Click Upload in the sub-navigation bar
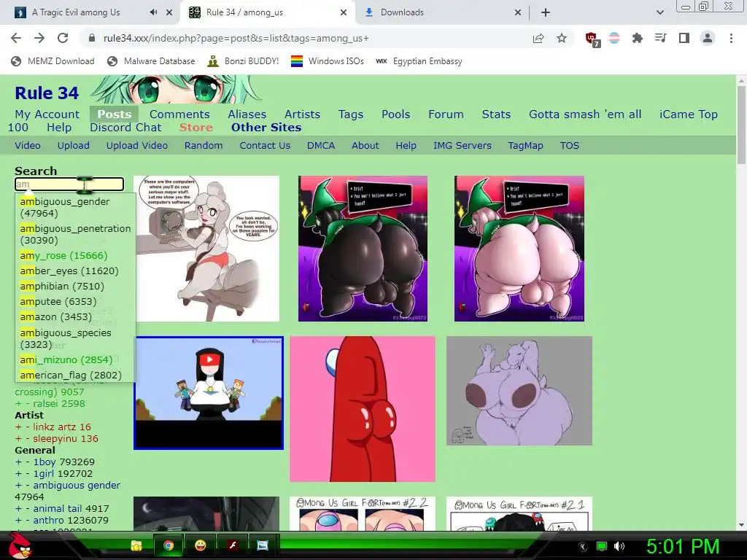 pyautogui.click(x=74, y=146)
